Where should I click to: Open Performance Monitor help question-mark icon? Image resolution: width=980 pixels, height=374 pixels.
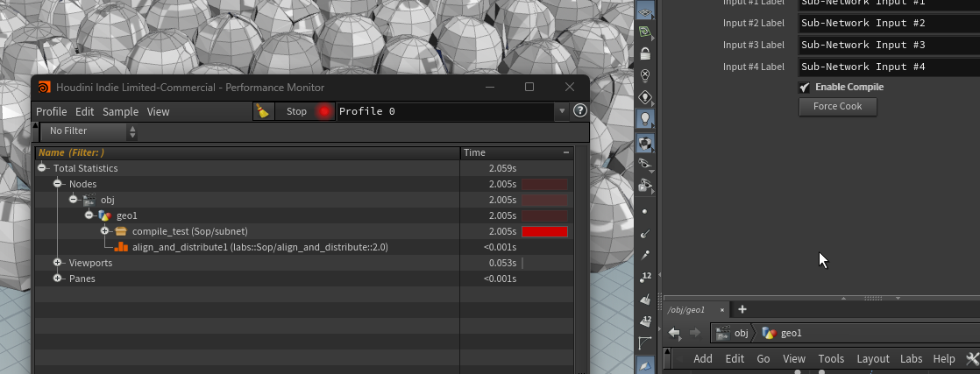(579, 111)
